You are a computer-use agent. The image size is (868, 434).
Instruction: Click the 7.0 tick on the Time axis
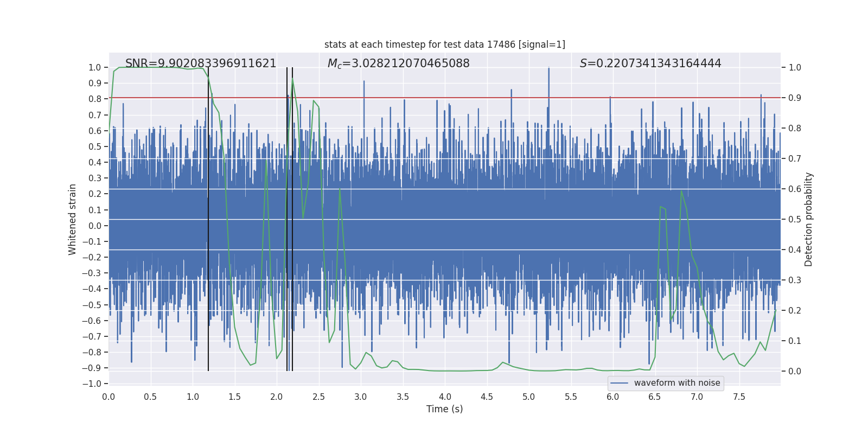[x=697, y=397]
